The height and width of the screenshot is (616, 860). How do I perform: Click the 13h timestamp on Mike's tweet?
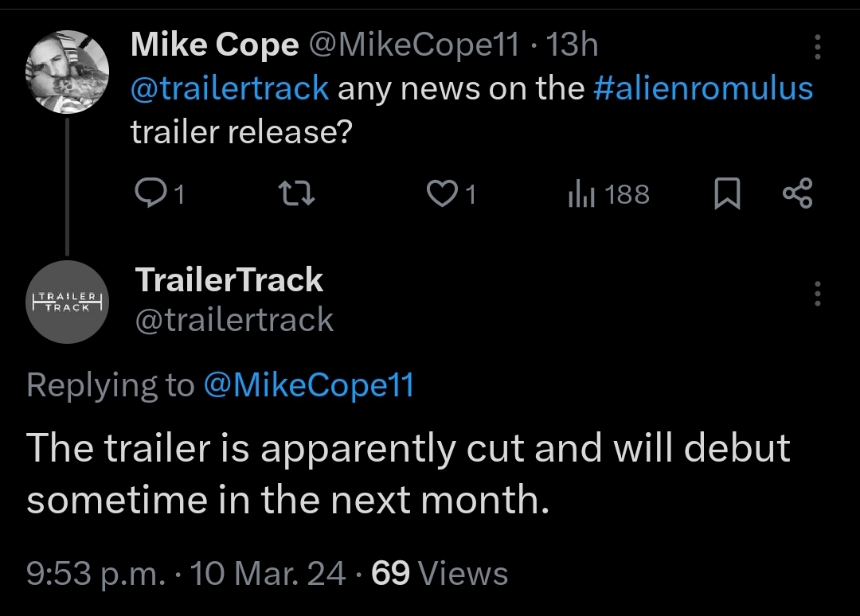click(x=573, y=45)
